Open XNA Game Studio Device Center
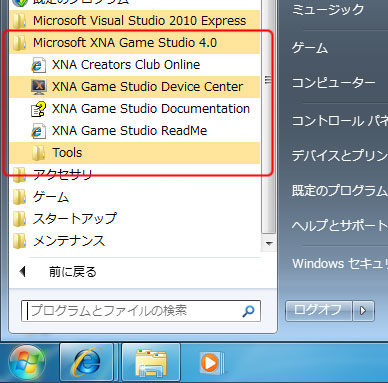388x383 pixels. [x=134, y=87]
